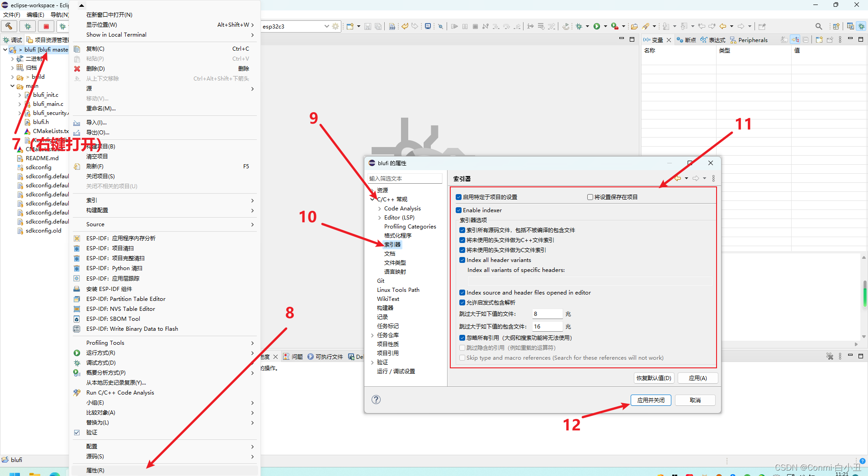Expand the 任务仓库 tree node
Viewport: 868px width, 476px height.
click(373, 335)
